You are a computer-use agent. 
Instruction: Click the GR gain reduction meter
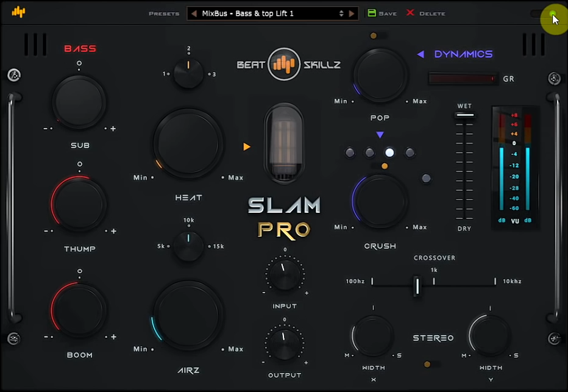click(463, 79)
